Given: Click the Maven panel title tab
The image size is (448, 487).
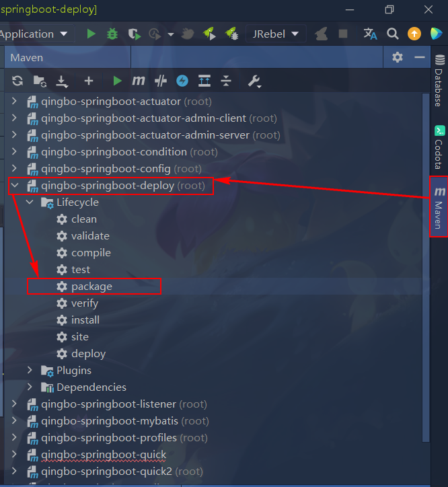Looking at the screenshot, I should pyautogui.click(x=27, y=57).
